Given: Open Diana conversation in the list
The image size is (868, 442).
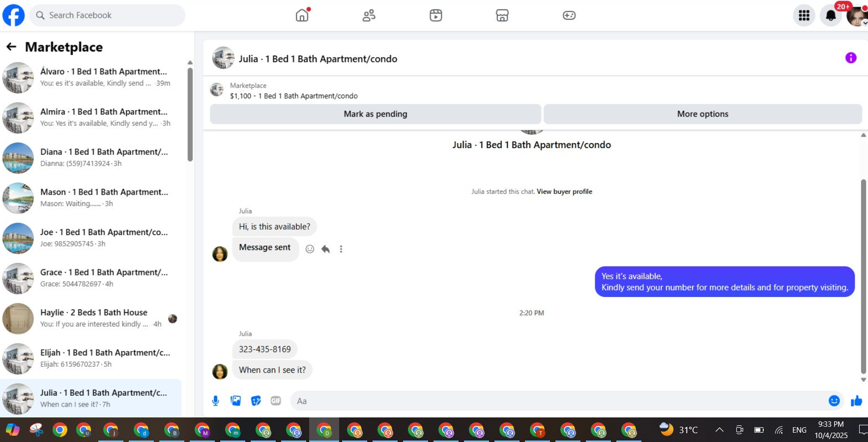Looking at the screenshot, I should pyautogui.click(x=91, y=158).
